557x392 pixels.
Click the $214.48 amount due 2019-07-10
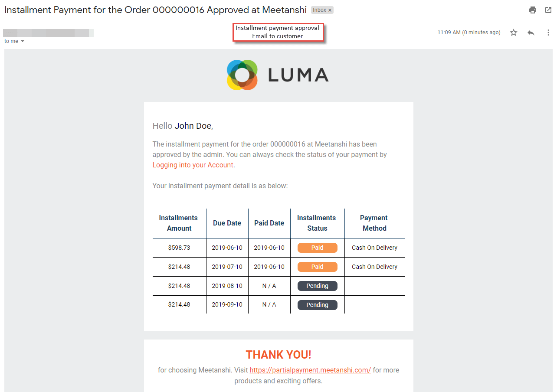click(x=179, y=267)
